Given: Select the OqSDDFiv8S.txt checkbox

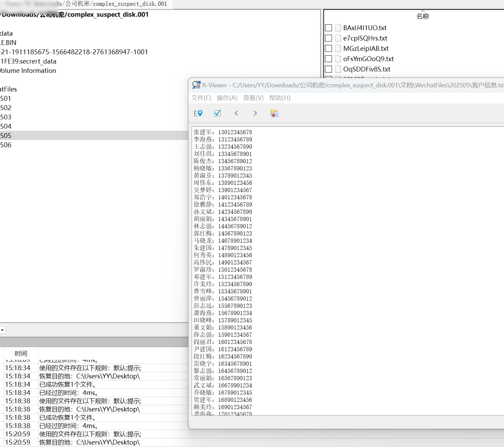Looking at the screenshot, I should tap(329, 69).
